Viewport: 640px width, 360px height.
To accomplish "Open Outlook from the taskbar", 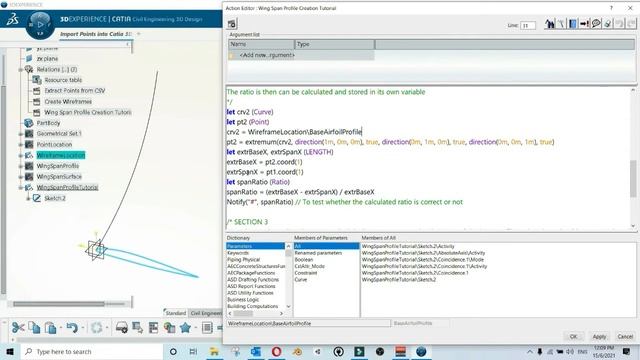I will pos(256,351).
